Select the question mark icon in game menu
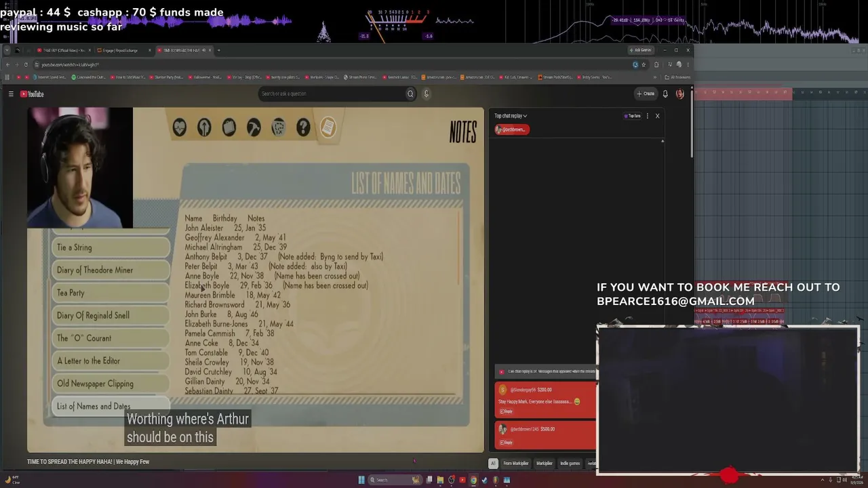868x488 pixels. point(303,127)
